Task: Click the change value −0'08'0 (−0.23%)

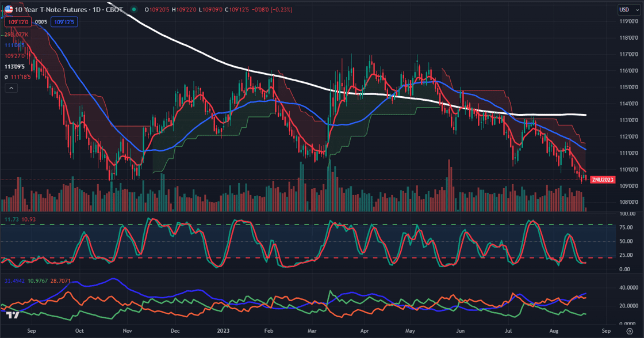Action: click(x=272, y=9)
